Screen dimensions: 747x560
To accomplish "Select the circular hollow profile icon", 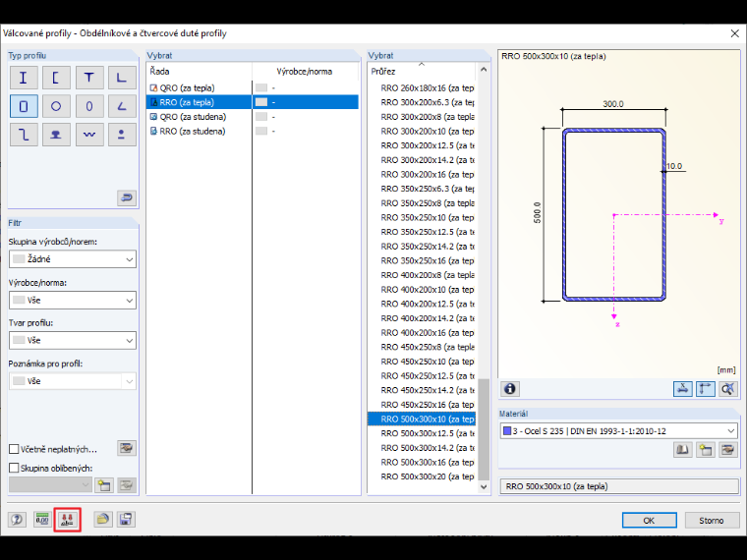I will point(56,106).
